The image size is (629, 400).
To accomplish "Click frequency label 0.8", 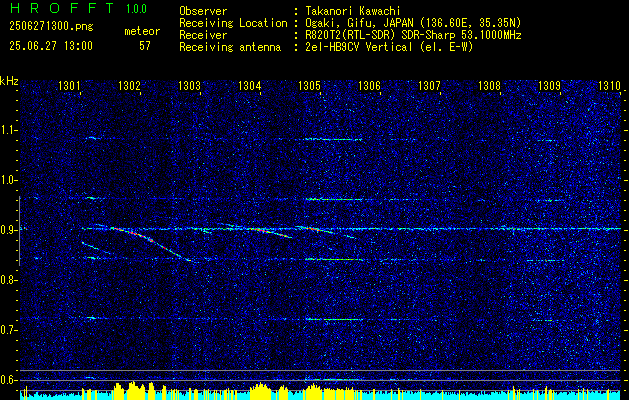I will [8, 280].
